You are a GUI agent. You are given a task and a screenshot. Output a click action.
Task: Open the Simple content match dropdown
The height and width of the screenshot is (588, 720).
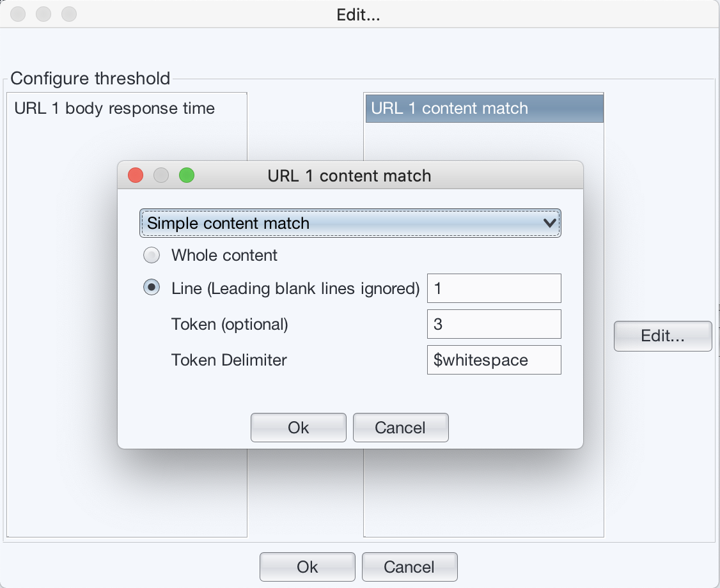coord(350,223)
